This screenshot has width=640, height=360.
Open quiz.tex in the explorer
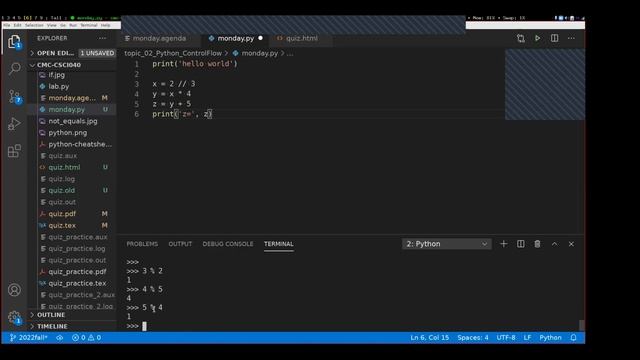[62, 225]
